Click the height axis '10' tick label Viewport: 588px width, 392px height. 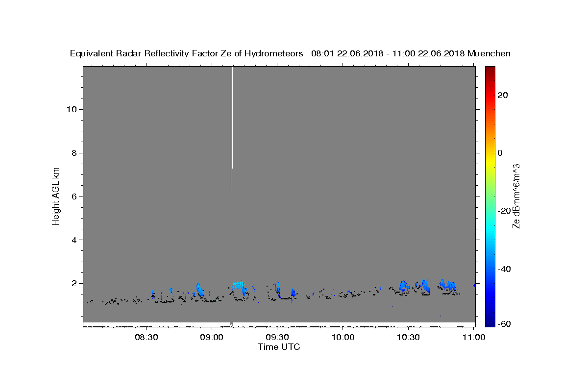[72, 109]
